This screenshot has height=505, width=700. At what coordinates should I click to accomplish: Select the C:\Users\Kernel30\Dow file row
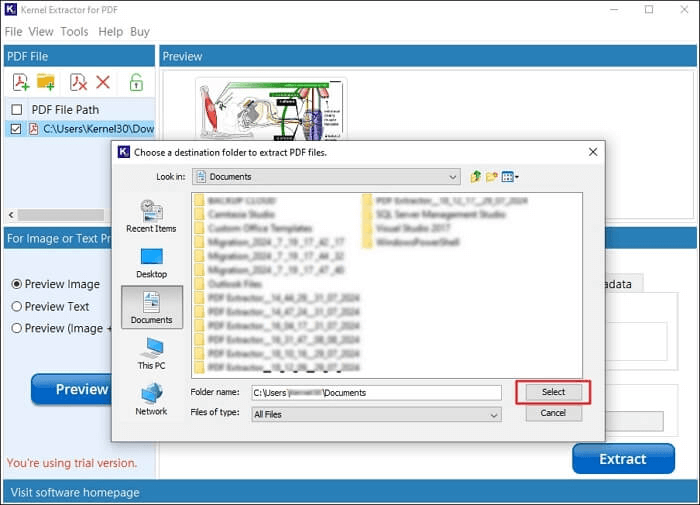(x=80, y=129)
